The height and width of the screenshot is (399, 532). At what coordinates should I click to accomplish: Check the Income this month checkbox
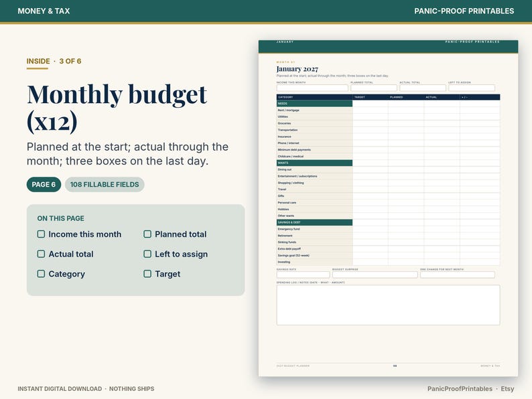(x=41, y=234)
